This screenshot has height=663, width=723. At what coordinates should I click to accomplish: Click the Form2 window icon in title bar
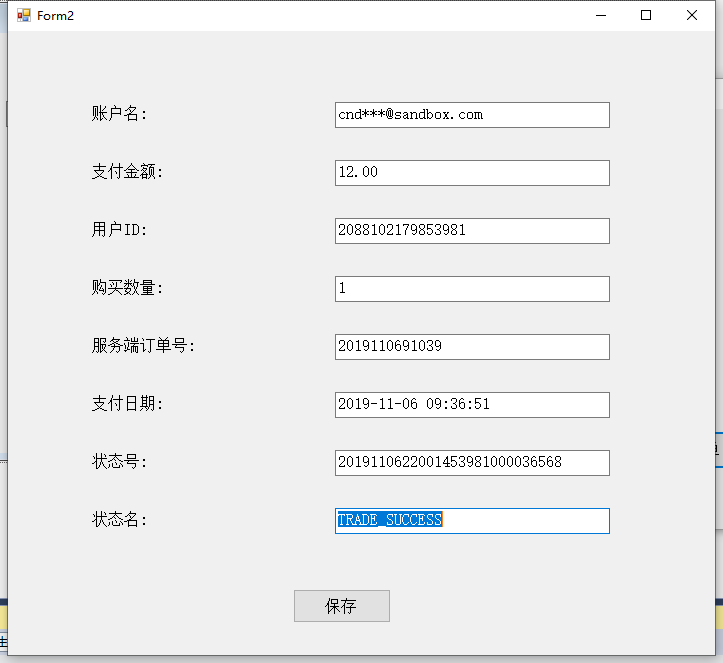pyautogui.click(x=23, y=15)
